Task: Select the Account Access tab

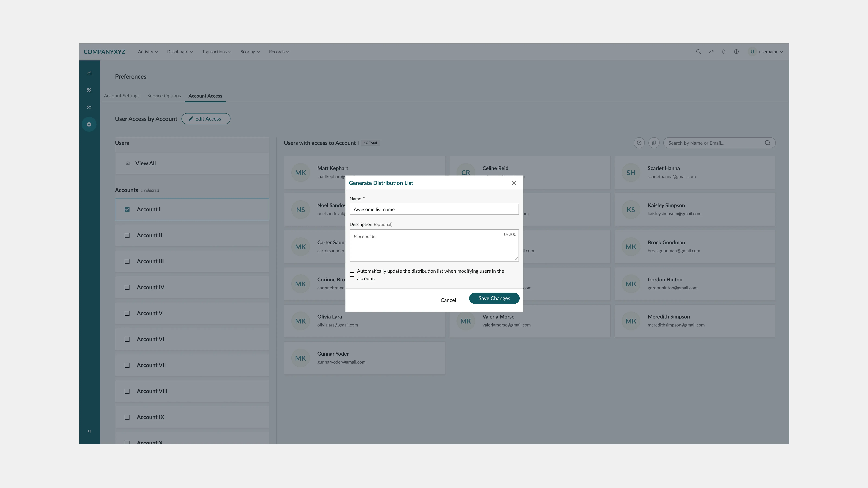Action: pyautogui.click(x=205, y=96)
